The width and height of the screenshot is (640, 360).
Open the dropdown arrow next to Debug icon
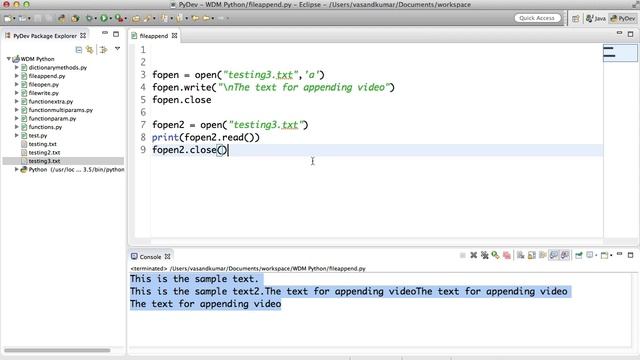point(96,18)
